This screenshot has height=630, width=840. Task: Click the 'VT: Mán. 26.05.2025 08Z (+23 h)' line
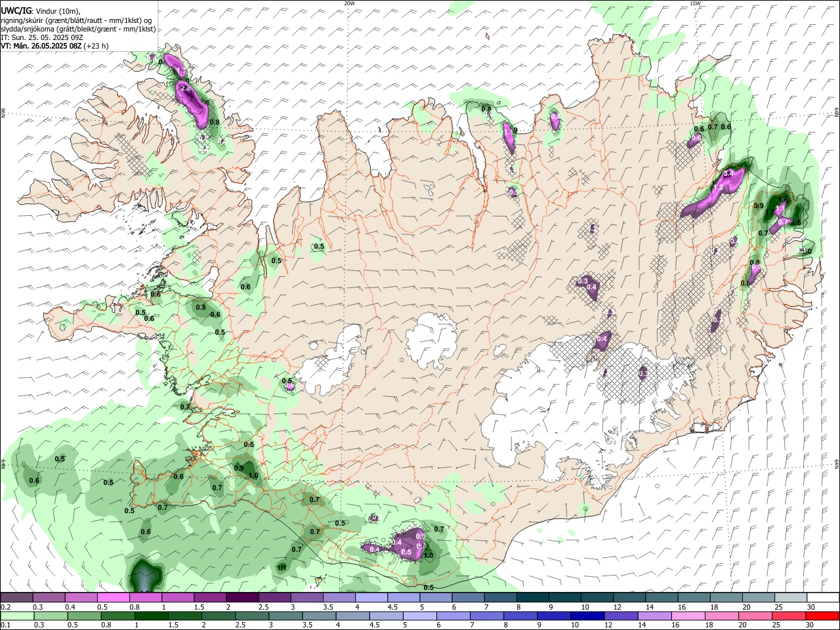[54, 46]
